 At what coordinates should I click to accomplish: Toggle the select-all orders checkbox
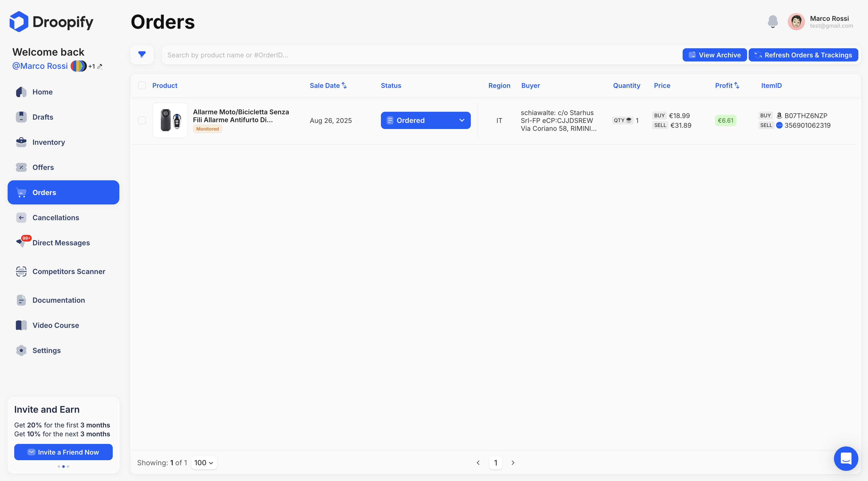tap(142, 85)
